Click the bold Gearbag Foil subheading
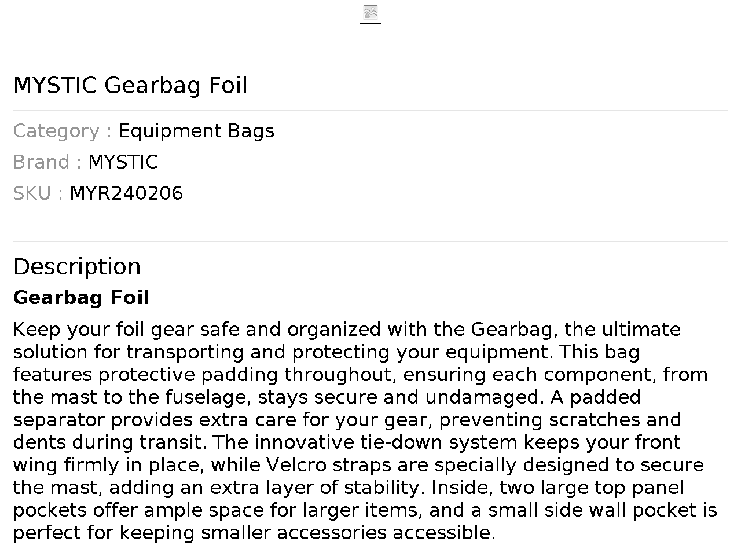Screen dimensions: 741x560 [81, 298]
